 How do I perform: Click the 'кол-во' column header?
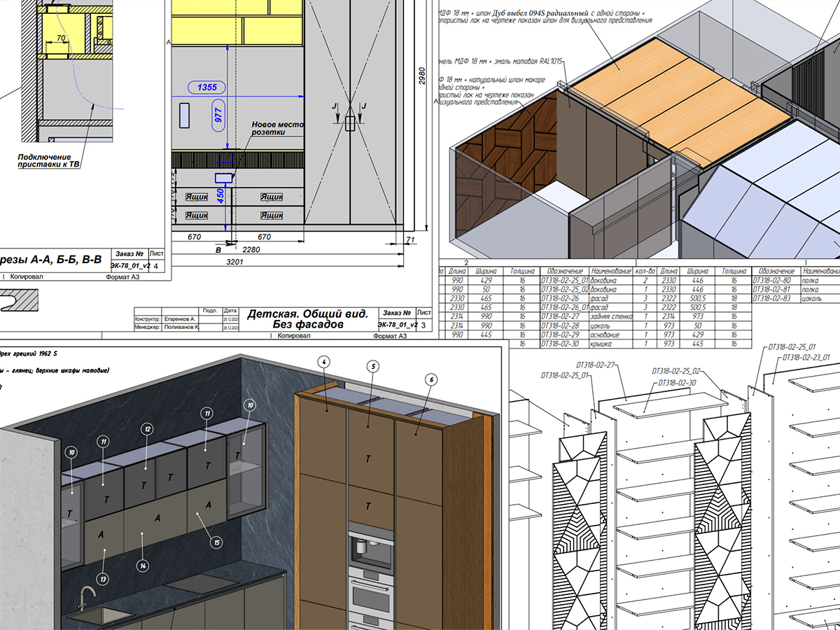(x=645, y=270)
